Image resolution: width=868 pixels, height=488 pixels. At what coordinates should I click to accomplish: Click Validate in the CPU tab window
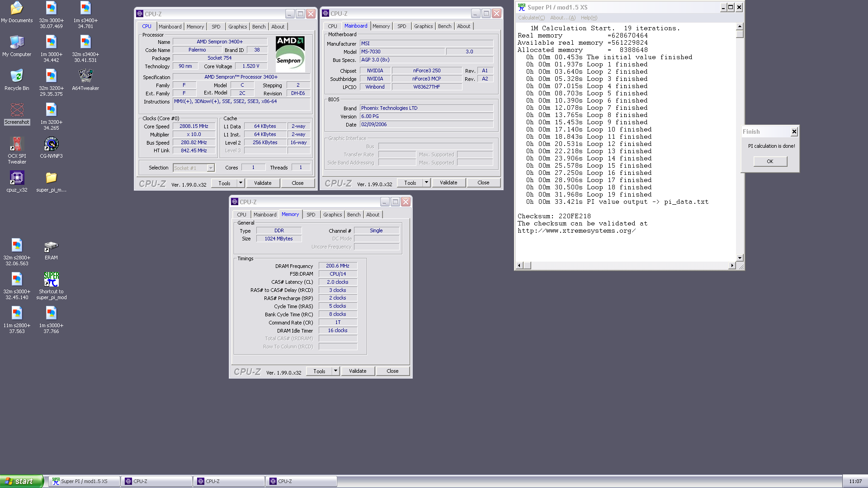(263, 183)
